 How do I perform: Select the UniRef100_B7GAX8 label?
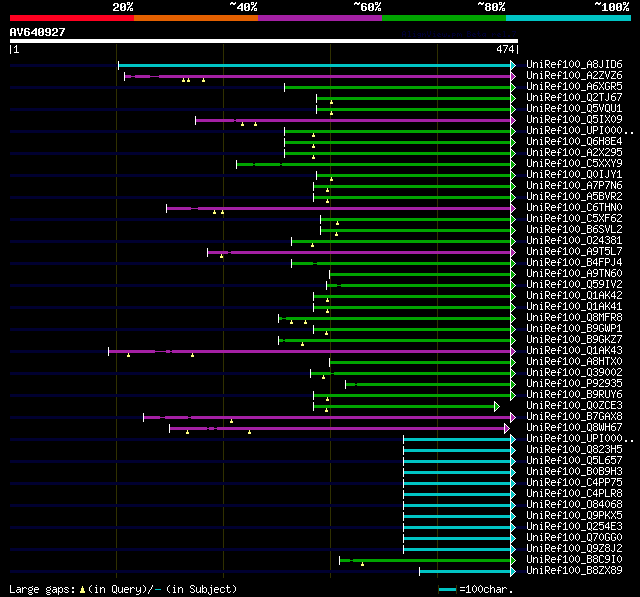[574, 417]
